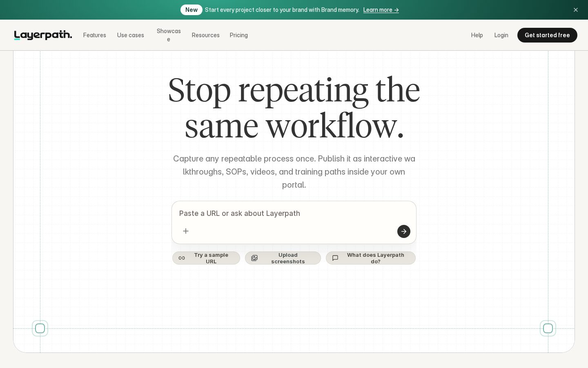The image size is (588, 368).
Task: Click the New badge in the banner
Action: click(x=192, y=10)
